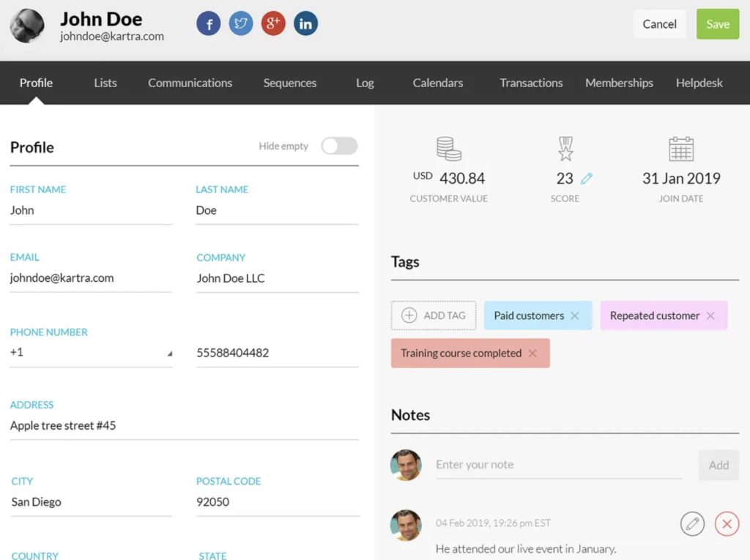Open the Calendars tab
Viewport: 750px width, 560px height.
tap(438, 83)
